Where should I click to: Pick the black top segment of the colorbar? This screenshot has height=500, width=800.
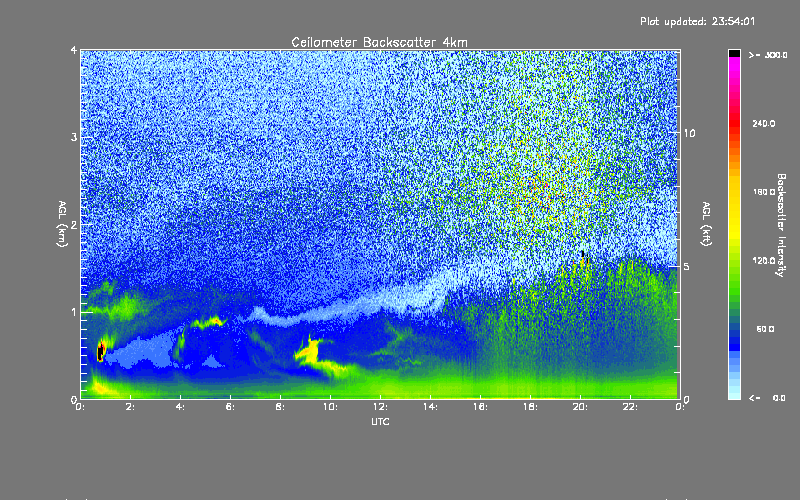(x=734, y=53)
